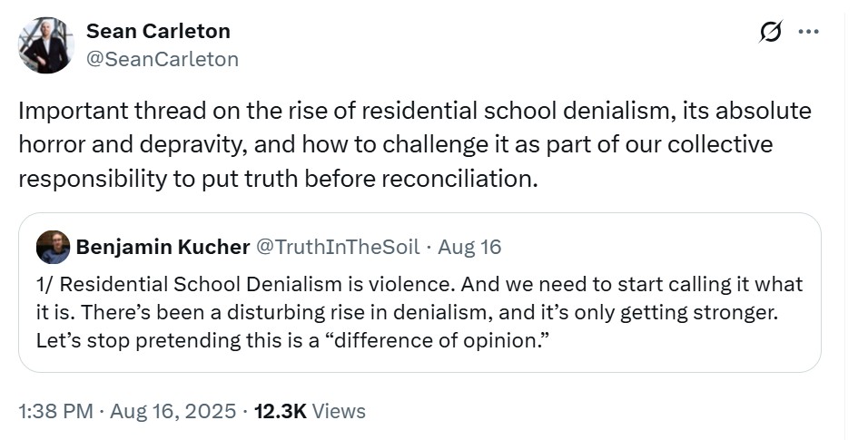
Task: Open the three-dot More options menu
Action: (x=807, y=32)
